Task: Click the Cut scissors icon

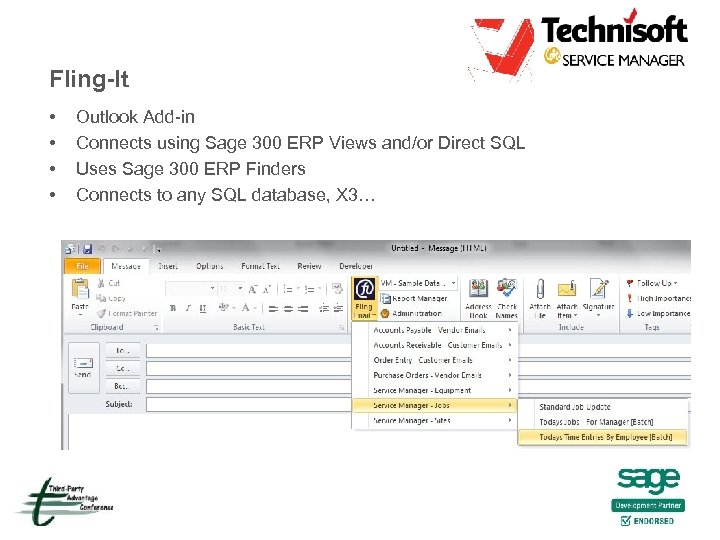Action: [x=101, y=283]
